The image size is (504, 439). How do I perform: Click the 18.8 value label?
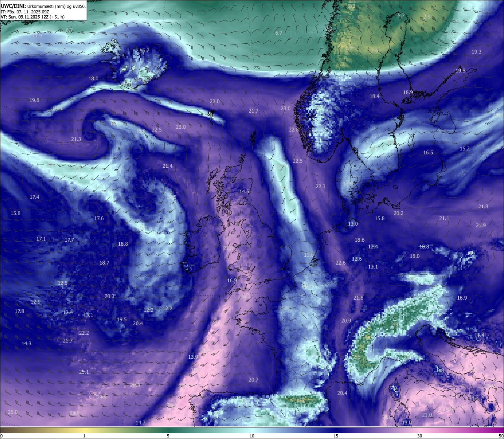123,244
